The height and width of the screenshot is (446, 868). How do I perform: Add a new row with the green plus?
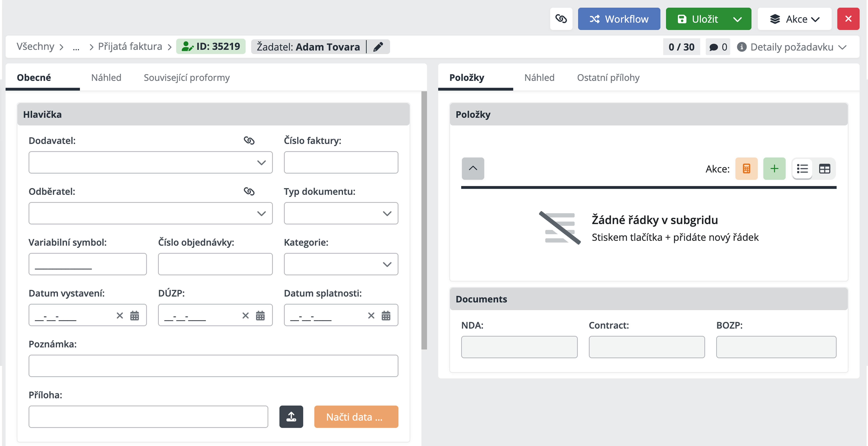774,169
